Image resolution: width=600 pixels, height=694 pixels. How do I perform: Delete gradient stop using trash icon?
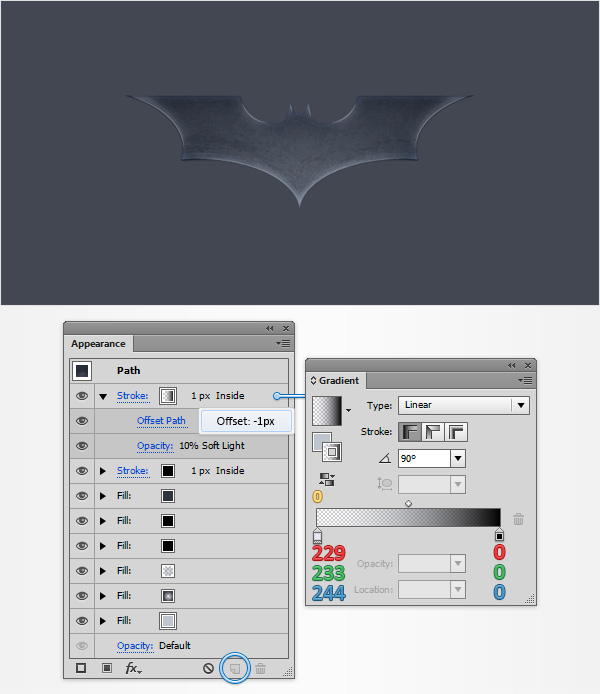tap(519, 519)
